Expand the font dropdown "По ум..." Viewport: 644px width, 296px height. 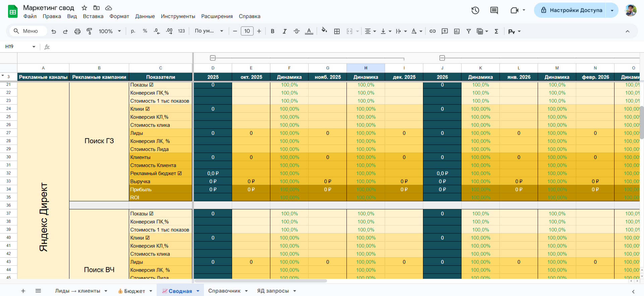[x=209, y=31]
